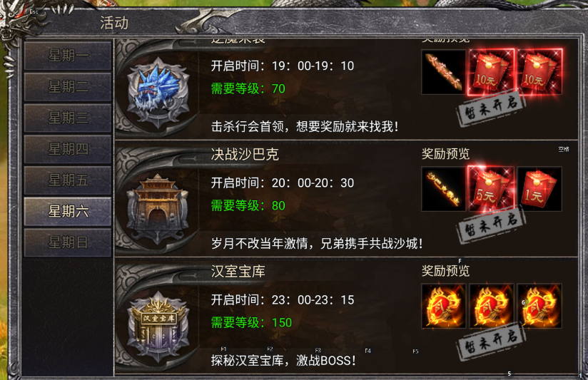Click the blue dragon boss emblem icon
The image size is (588, 380).
(x=158, y=90)
